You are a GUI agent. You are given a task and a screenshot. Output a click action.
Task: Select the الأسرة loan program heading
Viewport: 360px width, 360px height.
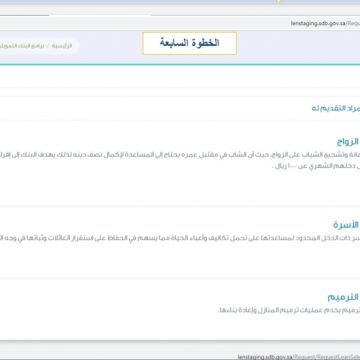coord(346,225)
